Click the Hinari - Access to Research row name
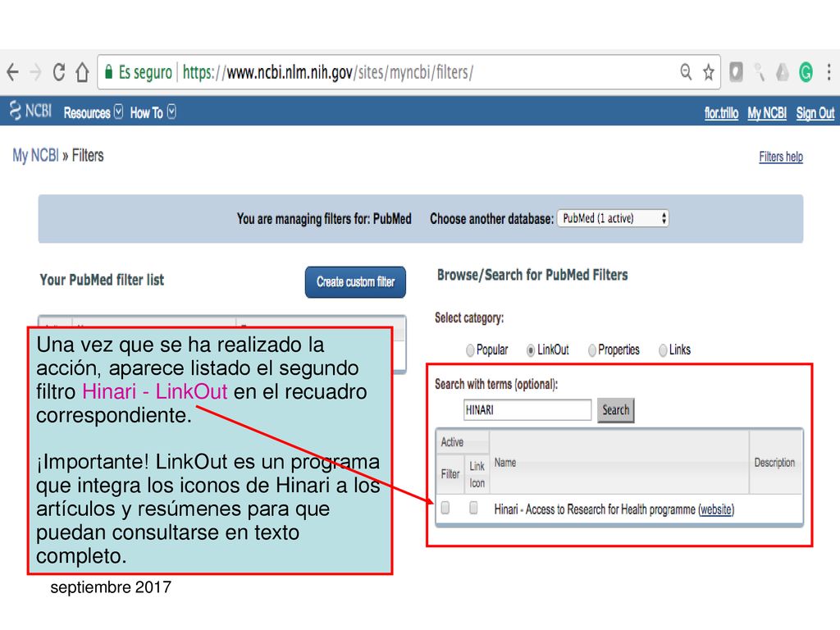Viewport: 840px width, 630px height. coord(595,509)
